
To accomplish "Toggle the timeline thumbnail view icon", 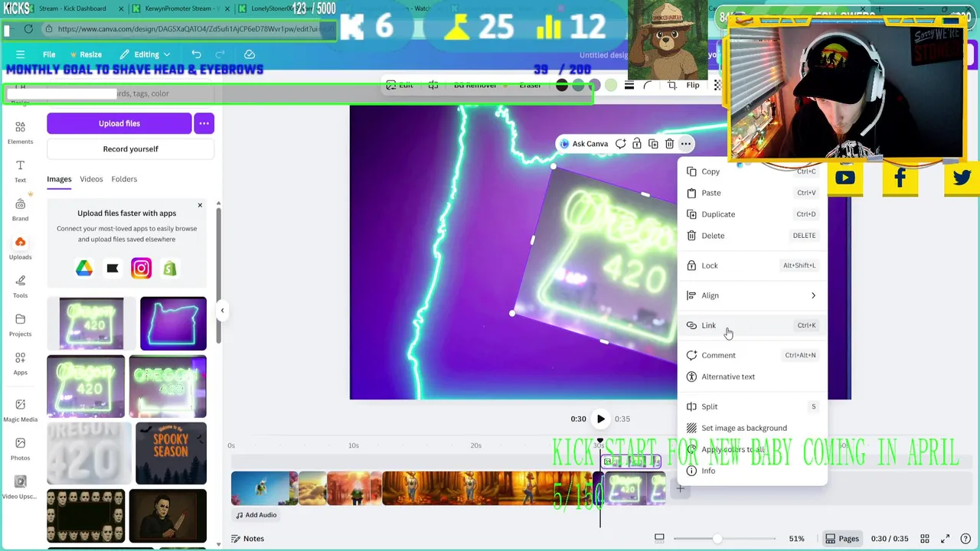I will [659, 539].
